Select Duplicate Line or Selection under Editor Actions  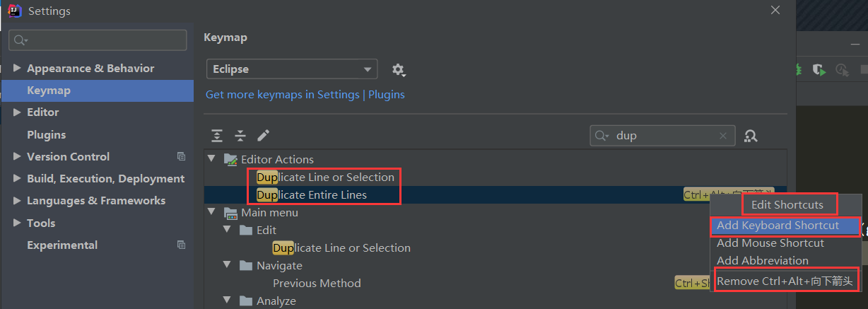(325, 177)
